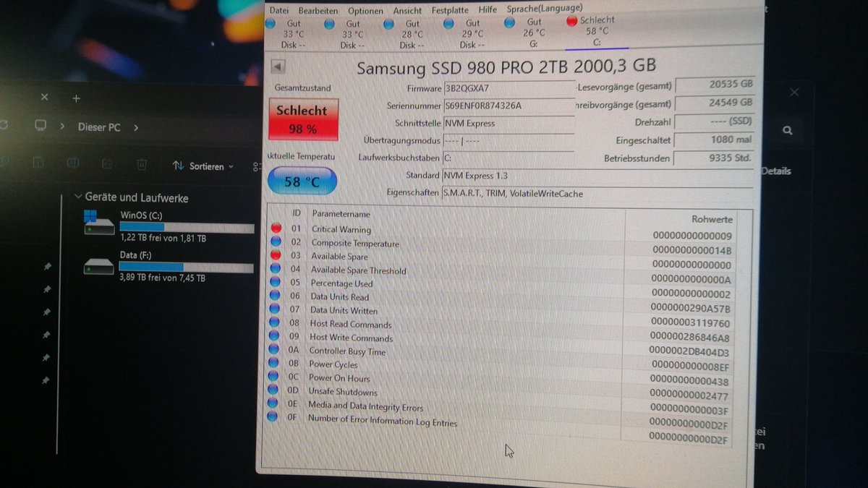Image resolution: width=868 pixels, height=488 pixels.
Task: Click the Explorer search magnifier icon
Action: click(x=787, y=130)
